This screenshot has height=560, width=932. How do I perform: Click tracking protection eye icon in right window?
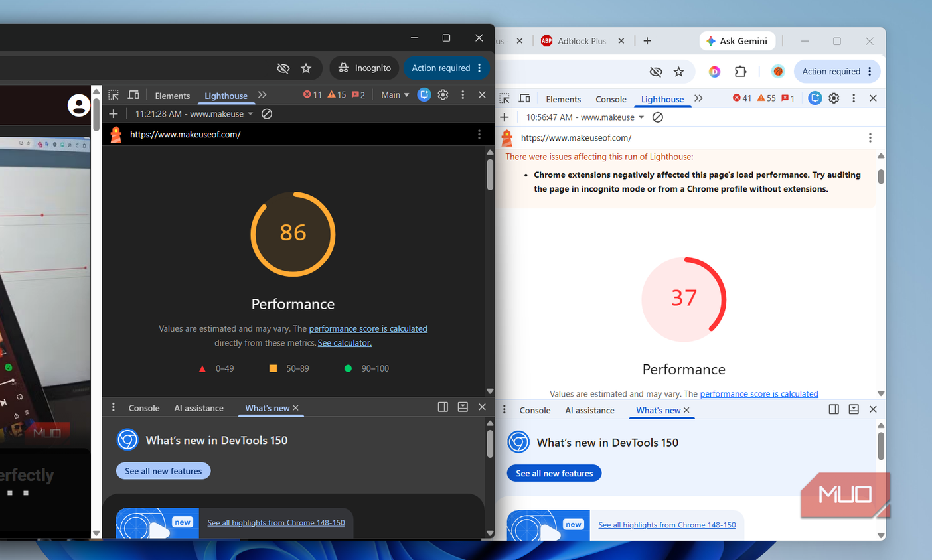click(656, 72)
